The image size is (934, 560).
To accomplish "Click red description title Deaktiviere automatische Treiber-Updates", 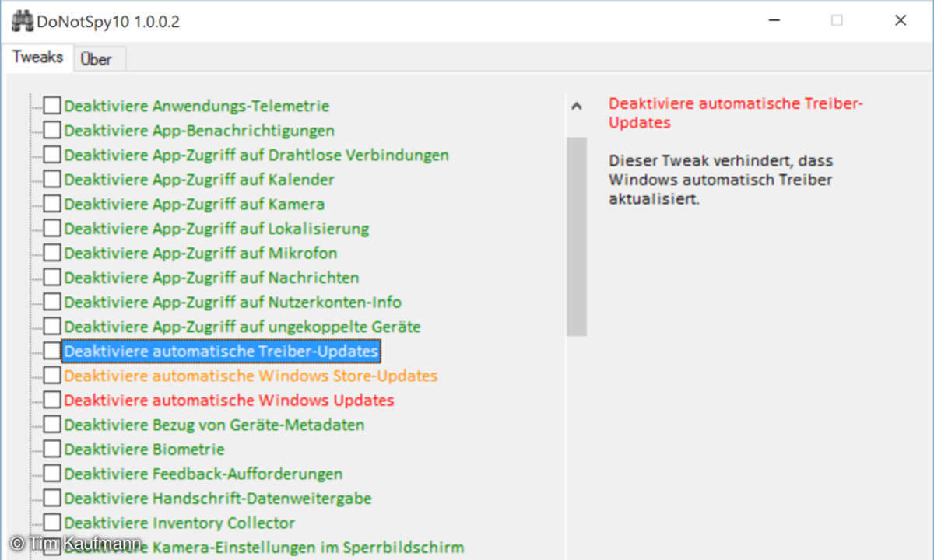I will point(736,113).
